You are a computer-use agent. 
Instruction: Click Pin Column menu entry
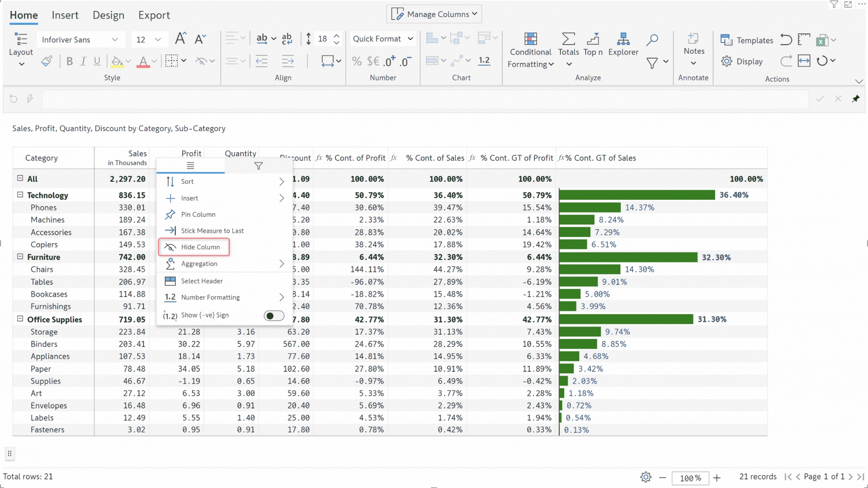coord(198,215)
